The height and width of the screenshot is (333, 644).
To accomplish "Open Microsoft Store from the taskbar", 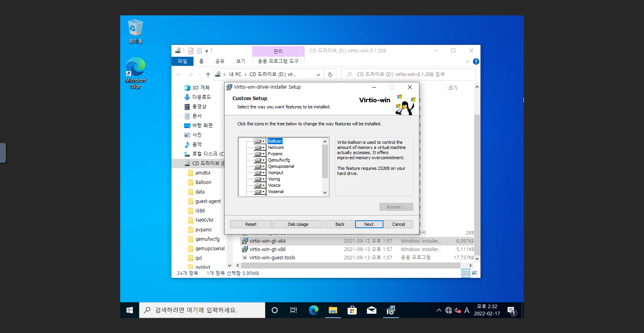I will point(352,310).
